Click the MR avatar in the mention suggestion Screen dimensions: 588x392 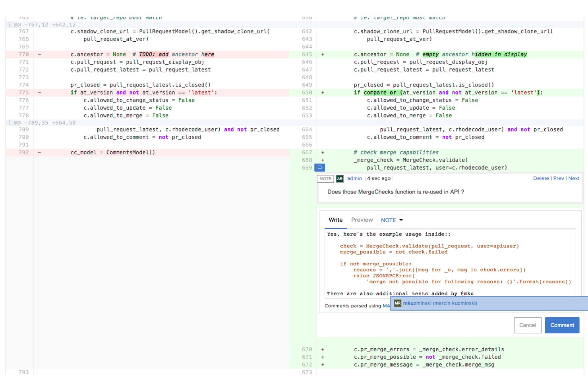click(x=397, y=303)
